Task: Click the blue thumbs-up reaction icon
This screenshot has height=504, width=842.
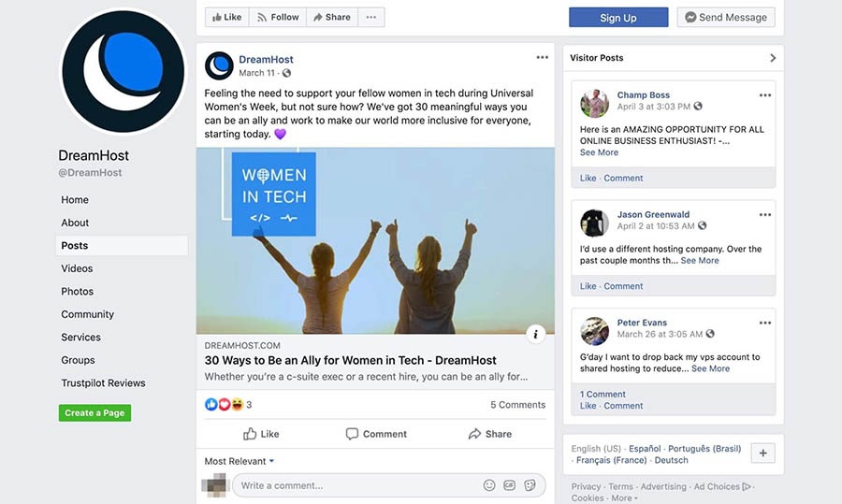Action: click(x=211, y=404)
